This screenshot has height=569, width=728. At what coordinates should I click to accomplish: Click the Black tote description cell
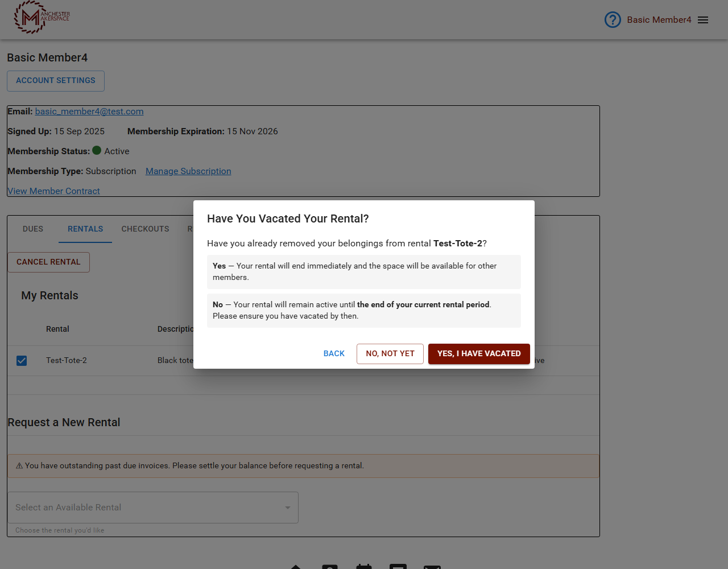tap(175, 361)
